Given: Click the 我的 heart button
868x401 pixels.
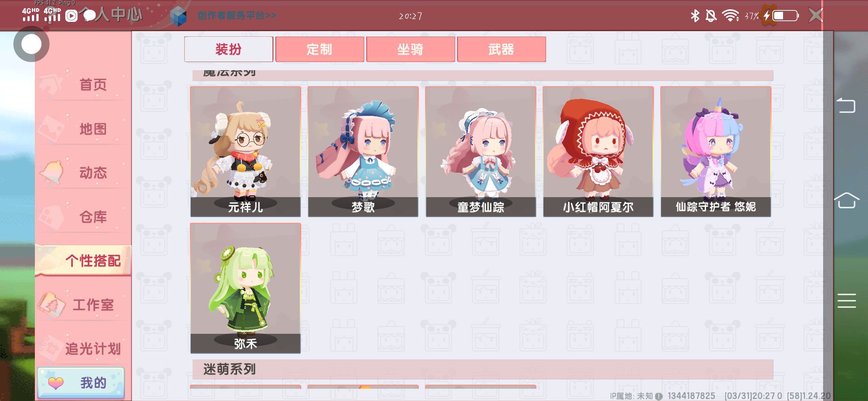Looking at the screenshot, I should [x=81, y=383].
